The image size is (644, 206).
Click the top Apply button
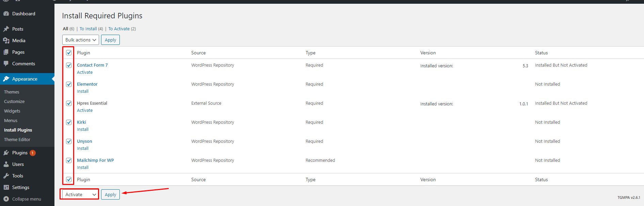pyautogui.click(x=110, y=40)
